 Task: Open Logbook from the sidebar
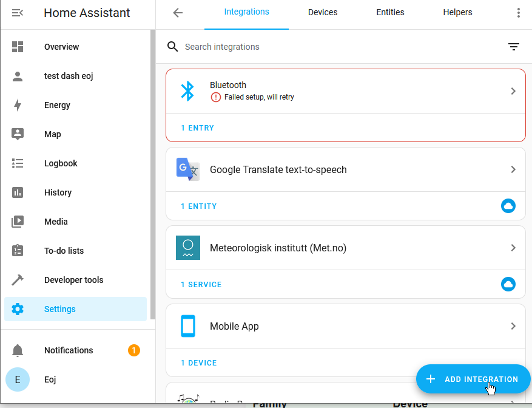[x=75, y=163]
